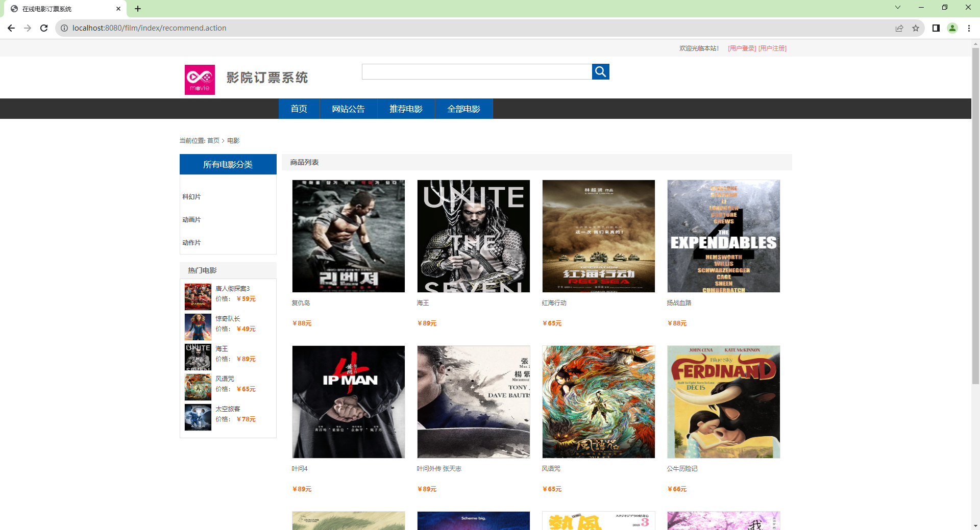
Task: Click the 唐人街探案3 title in hot movies
Action: click(233, 289)
